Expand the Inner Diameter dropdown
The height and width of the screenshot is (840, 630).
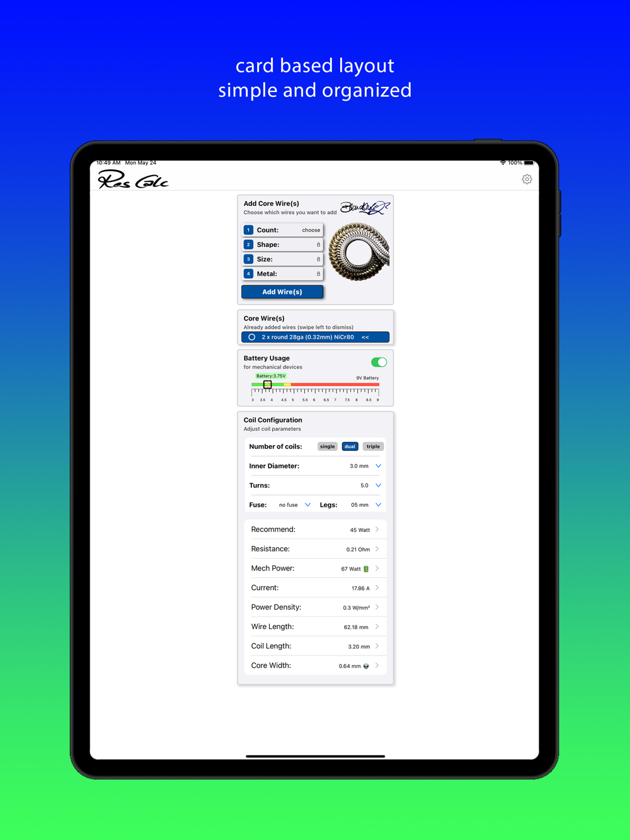coord(378,466)
